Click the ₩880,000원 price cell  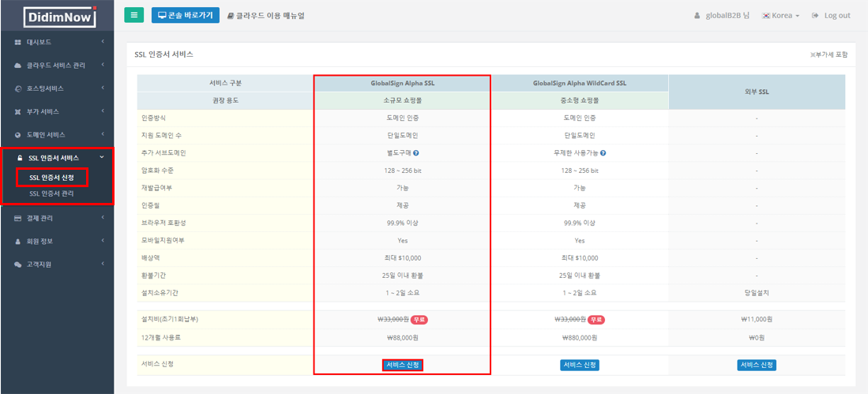click(580, 338)
